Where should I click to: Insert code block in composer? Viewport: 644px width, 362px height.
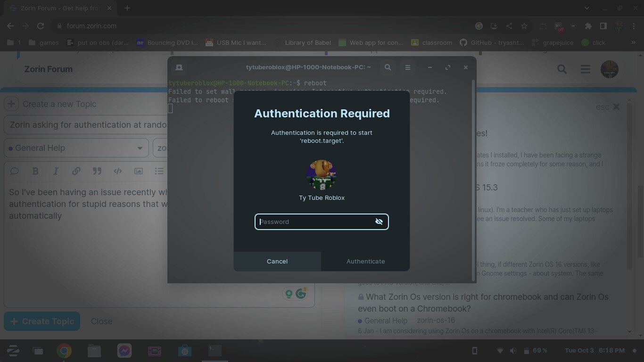click(118, 171)
